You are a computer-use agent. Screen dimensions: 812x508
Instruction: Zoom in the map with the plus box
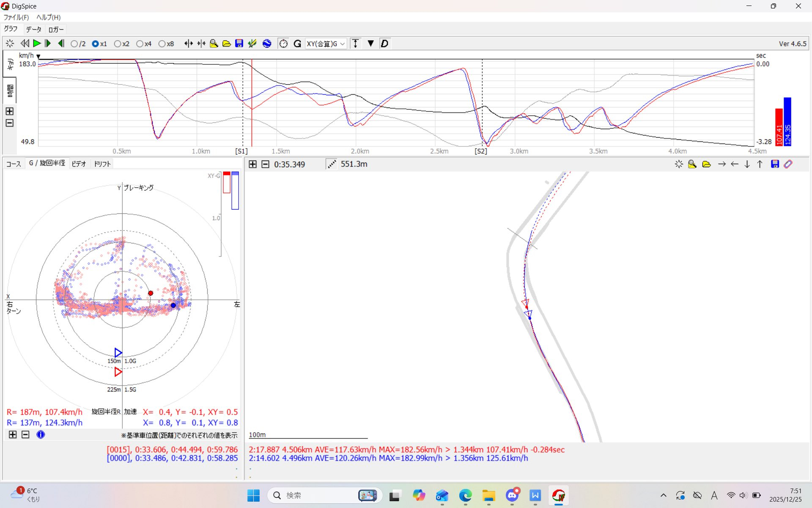252,164
